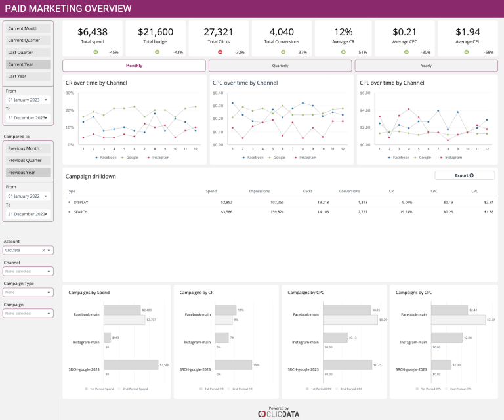
Task: Open the Campaign Type dropdown
Action: tap(28, 292)
